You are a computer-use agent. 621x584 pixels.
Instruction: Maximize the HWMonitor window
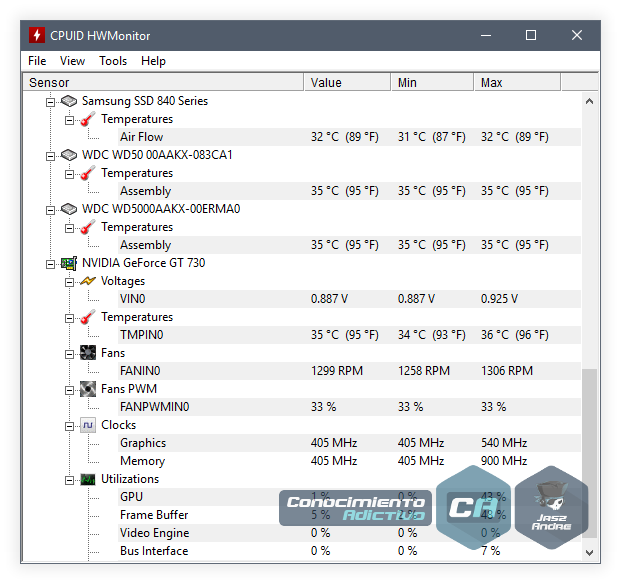click(531, 35)
